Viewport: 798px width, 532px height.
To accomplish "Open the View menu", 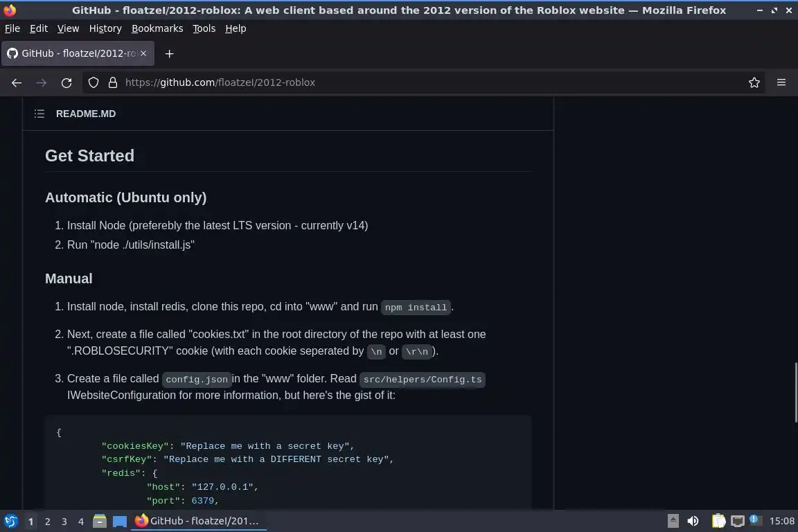I will 68,28.
